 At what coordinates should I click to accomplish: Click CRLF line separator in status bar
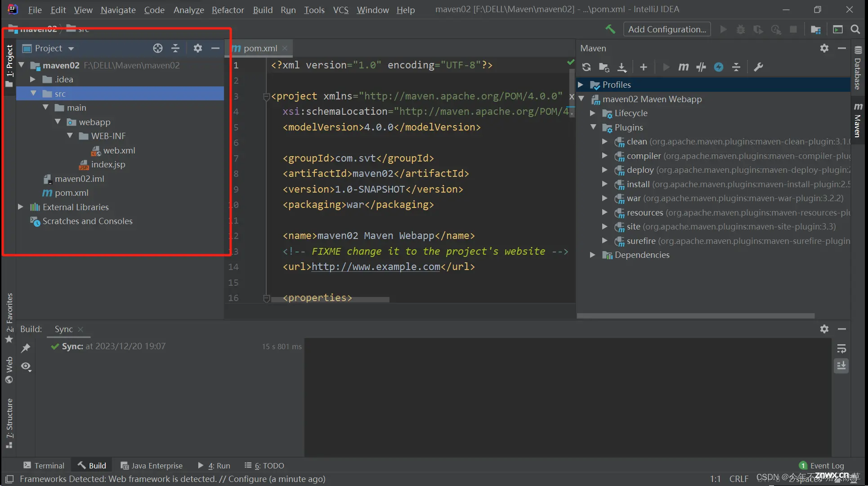pos(739,479)
